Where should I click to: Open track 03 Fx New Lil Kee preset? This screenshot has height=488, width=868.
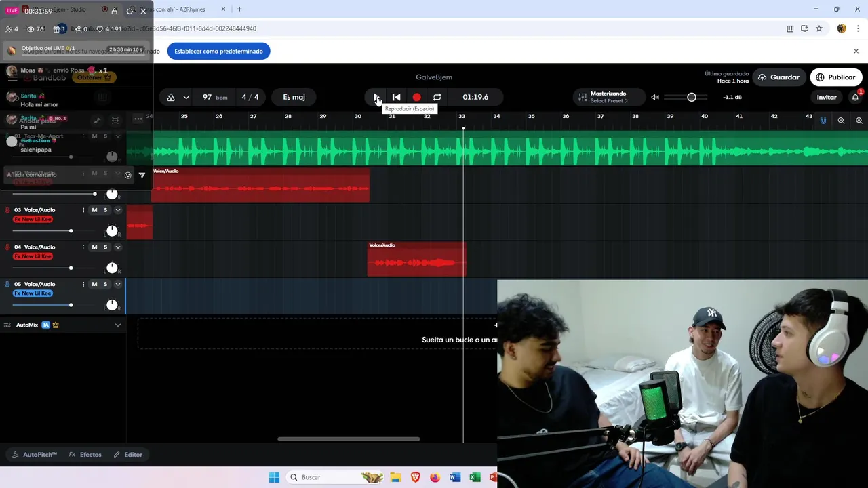click(x=33, y=219)
